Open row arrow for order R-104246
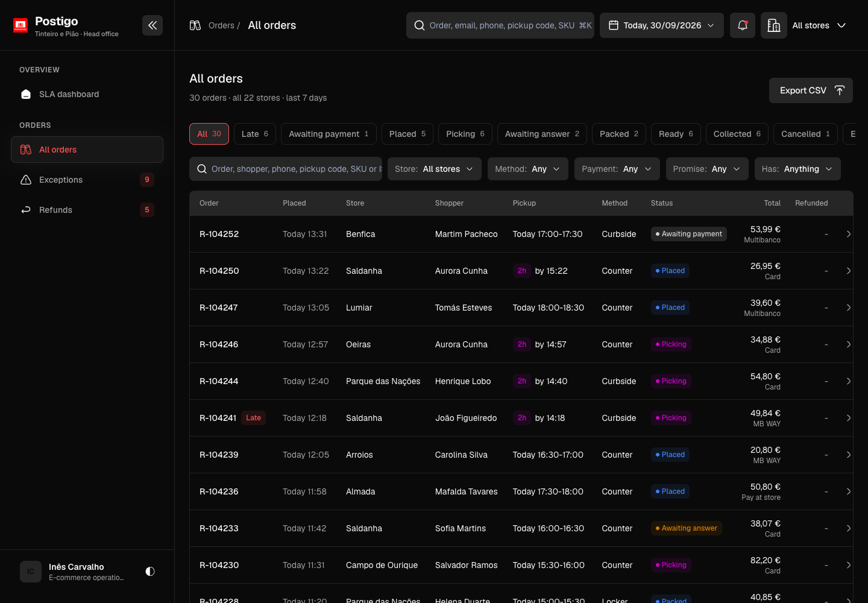 coord(848,344)
